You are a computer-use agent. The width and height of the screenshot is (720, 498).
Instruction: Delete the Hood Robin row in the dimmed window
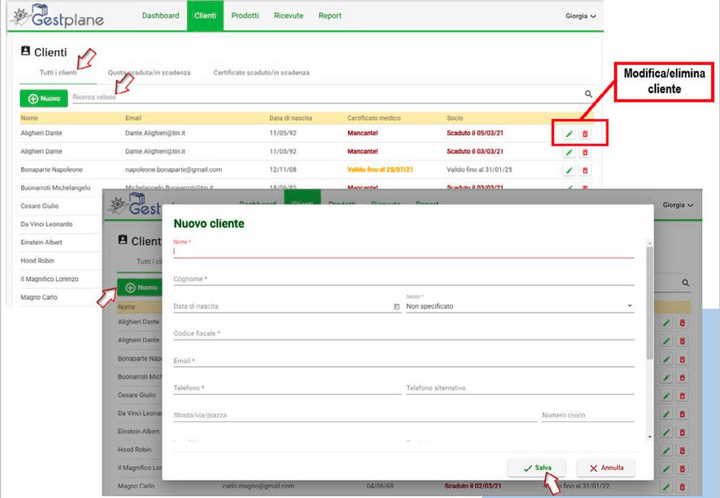coord(682,451)
